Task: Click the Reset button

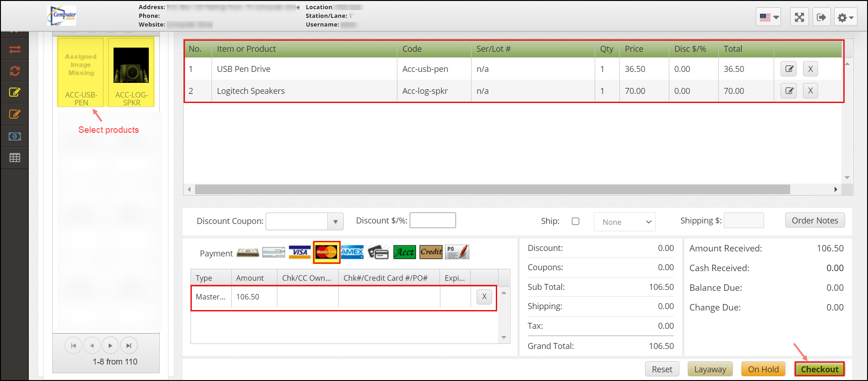Action: [662, 369]
